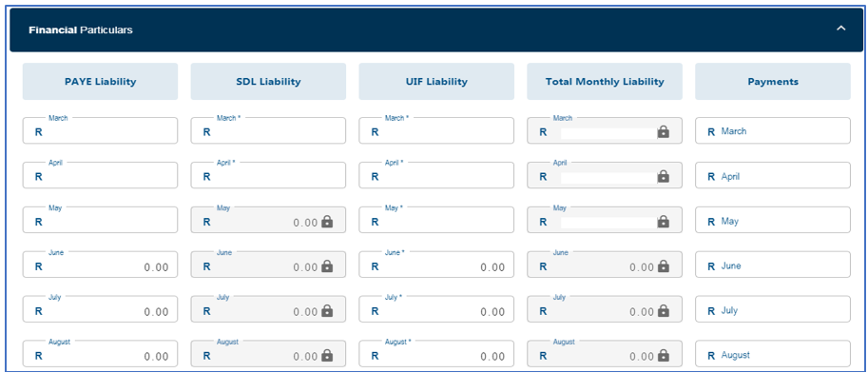Click the lock icon in May SDL Liability
Image resolution: width=868 pixels, height=373 pixels.
point(327,221)
